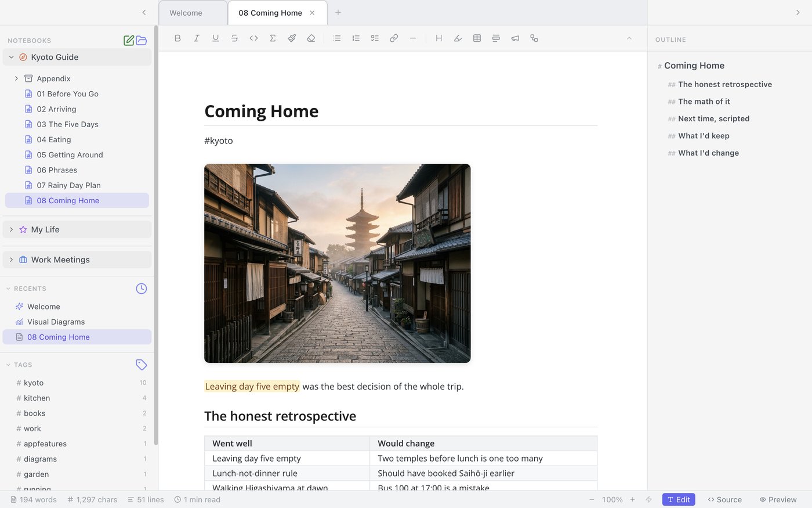This screenshot has width=812, height=508.
Task: Expand the Appendix folder
Action: pos(16,78)
